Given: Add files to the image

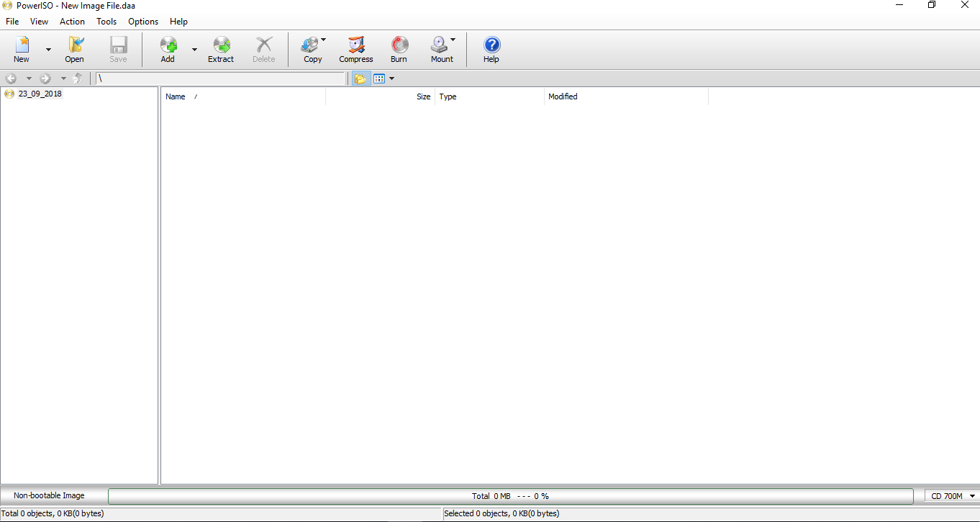Looking at the screenshot, I should (x=167, y=49).
